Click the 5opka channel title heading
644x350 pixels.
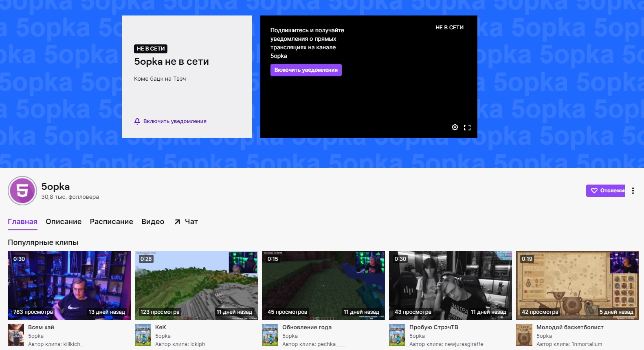coord(55,187)
